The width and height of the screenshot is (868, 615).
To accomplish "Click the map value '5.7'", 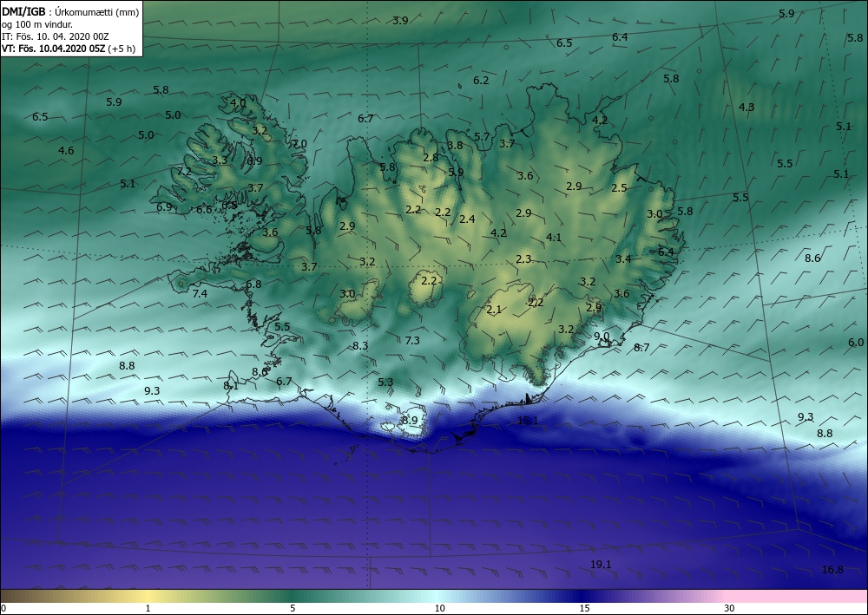I will (482, 136).
